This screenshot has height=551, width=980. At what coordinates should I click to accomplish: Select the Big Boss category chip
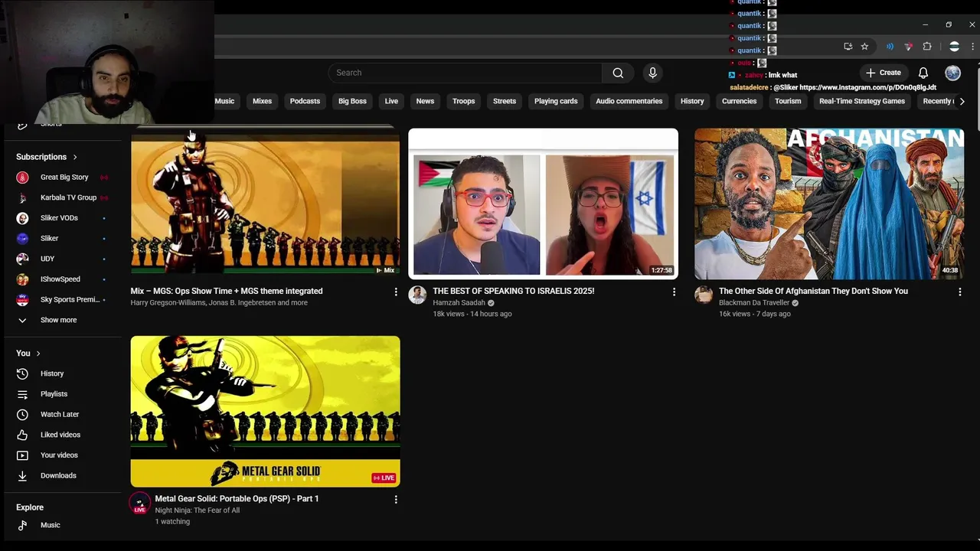(352, 101)
